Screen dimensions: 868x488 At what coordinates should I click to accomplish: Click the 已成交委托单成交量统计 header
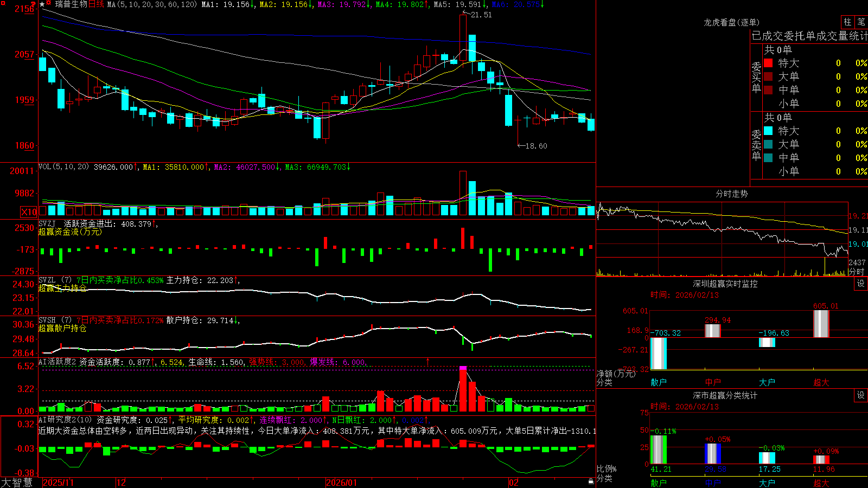(809, 36)
